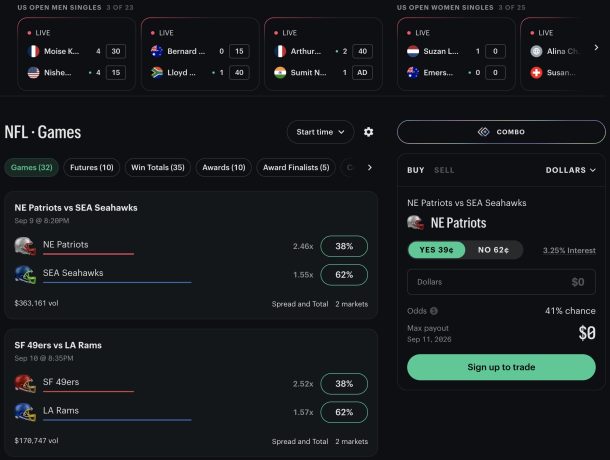Click the Odds info icon
The height and width of the screenshot is (460, 610).
point(434,311)
